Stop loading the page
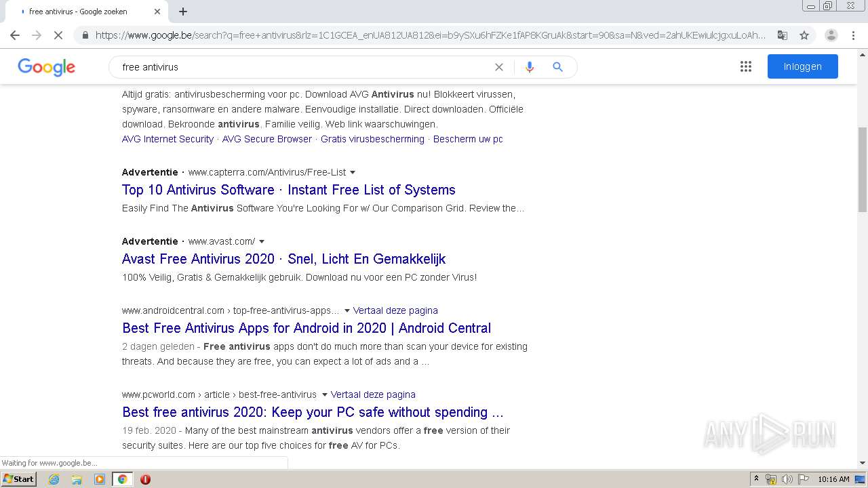 58,35
